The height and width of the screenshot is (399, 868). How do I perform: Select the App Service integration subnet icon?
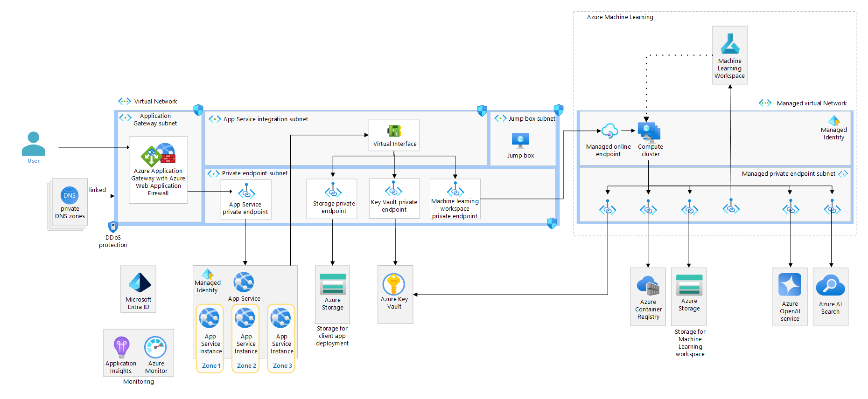tap(215, 119)
